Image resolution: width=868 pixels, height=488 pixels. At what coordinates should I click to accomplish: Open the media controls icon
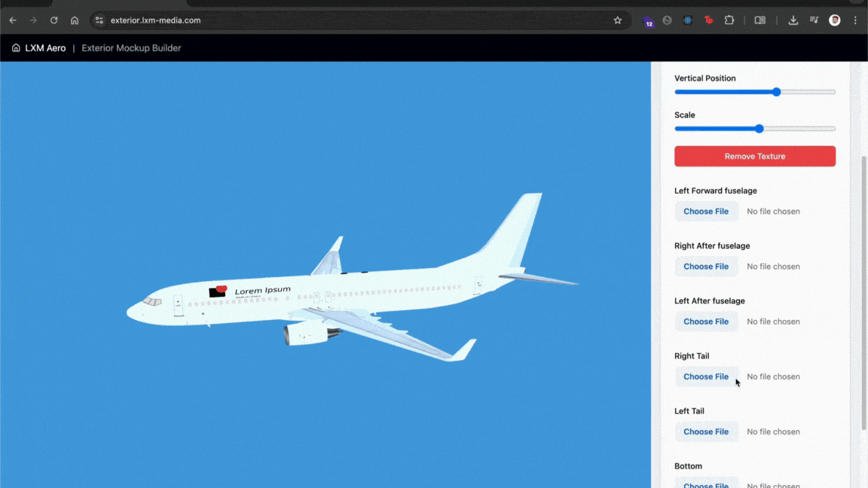(x=814, y=20)
